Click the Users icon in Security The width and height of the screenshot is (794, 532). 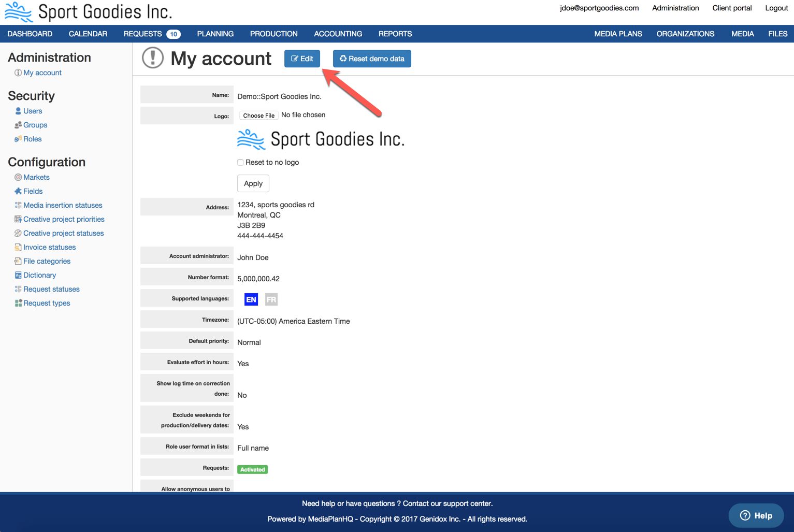tap(18, 111)
